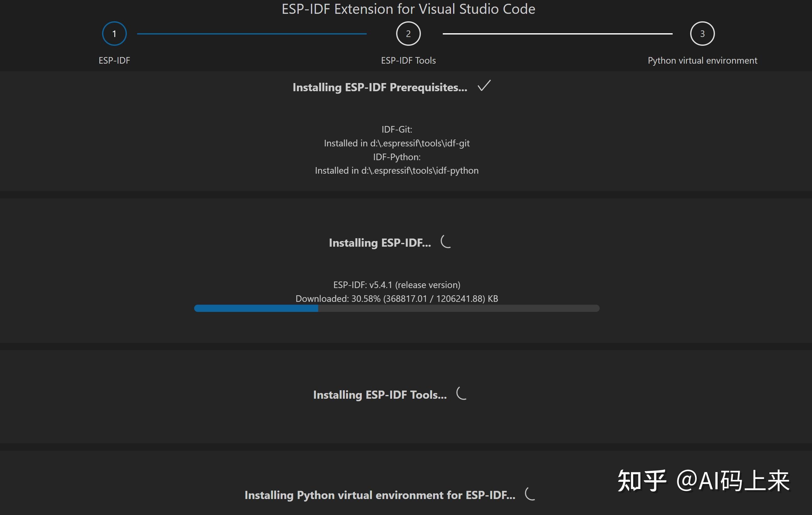The width and height of the screenshot is (812, 515).
Task: Select the Python virtual environment step label
Action: pyautogui.click(x=702, y=60)
